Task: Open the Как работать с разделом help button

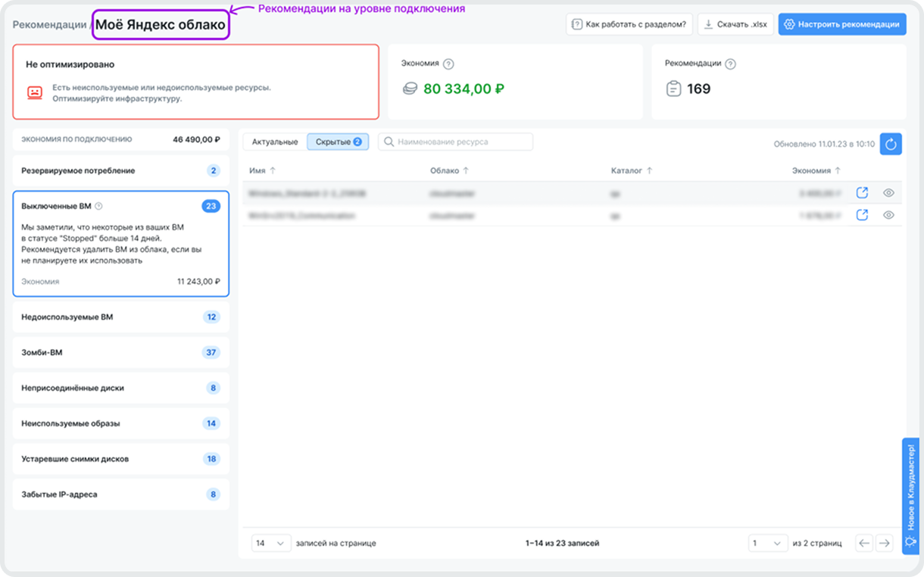Action: (629, 24)
